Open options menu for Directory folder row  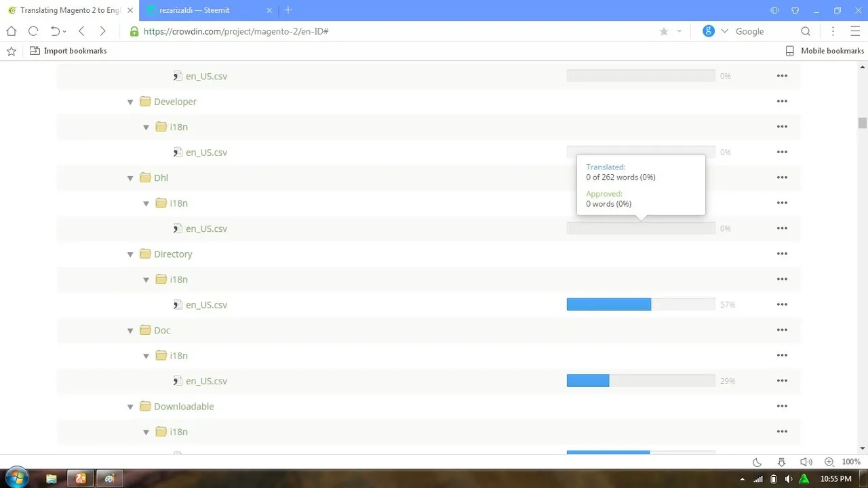[782, 254]
